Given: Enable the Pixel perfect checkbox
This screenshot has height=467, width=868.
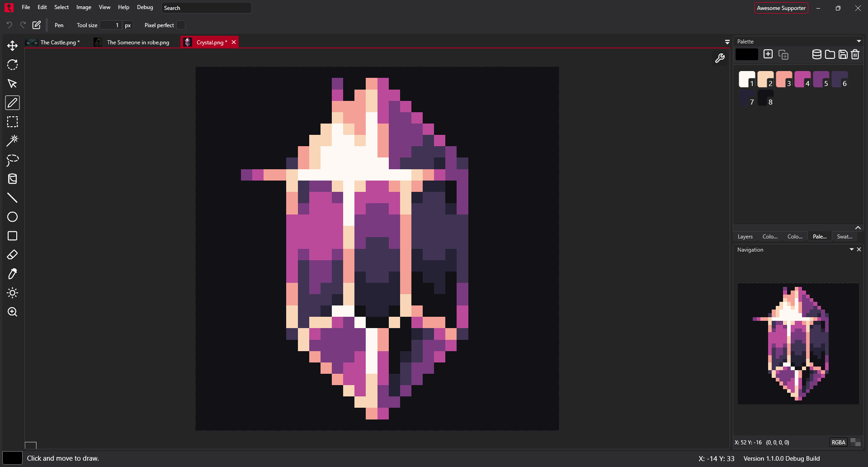Looking at the screenshot, I should pos(181,25).
